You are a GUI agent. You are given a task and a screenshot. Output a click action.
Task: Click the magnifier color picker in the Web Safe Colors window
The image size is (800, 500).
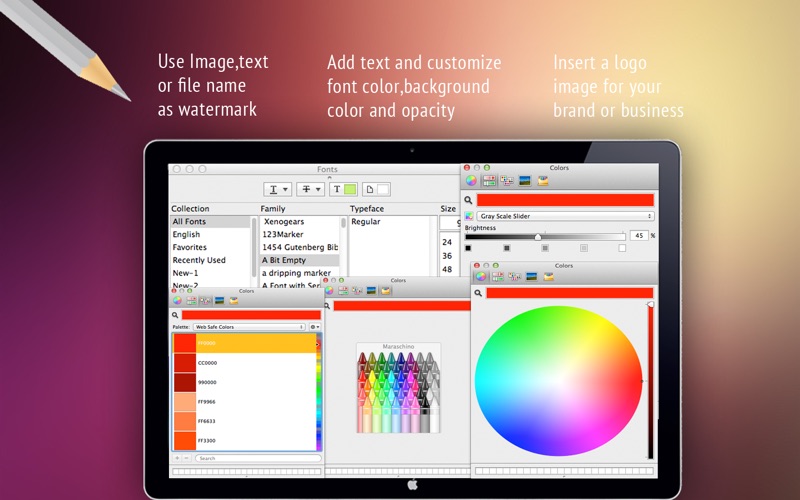175,315
